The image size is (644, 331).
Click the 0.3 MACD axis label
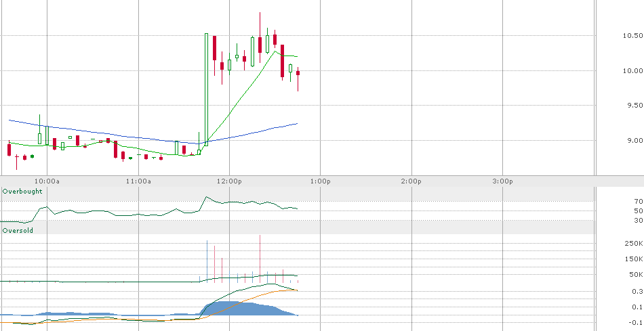(x=637, y=291)
